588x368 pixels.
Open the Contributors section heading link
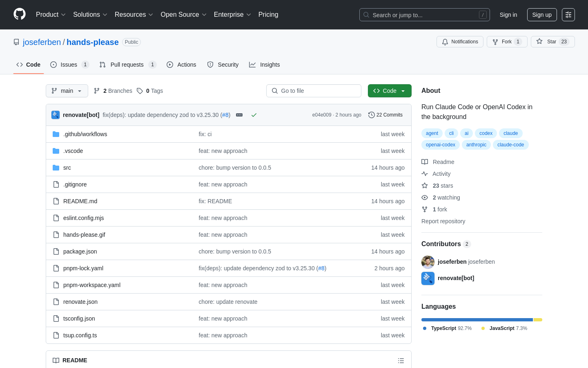pos(446,244)
